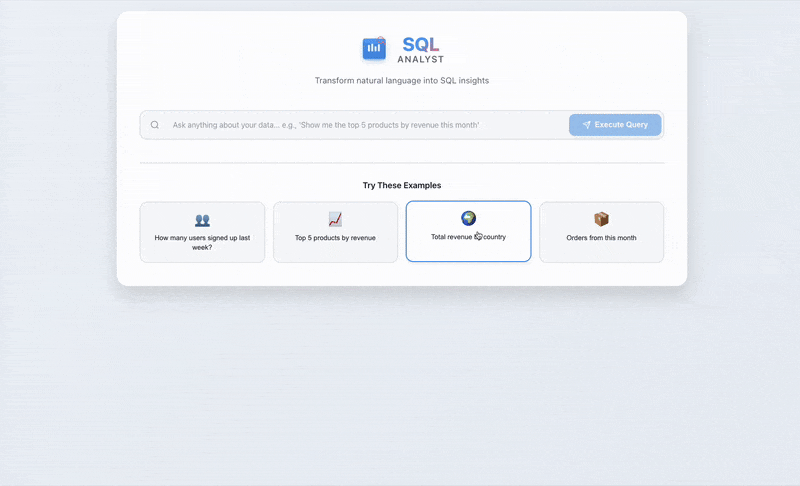Screen dimensions: 800x486
Task: Click the 'SQL' title text
Action: [420, 44]
